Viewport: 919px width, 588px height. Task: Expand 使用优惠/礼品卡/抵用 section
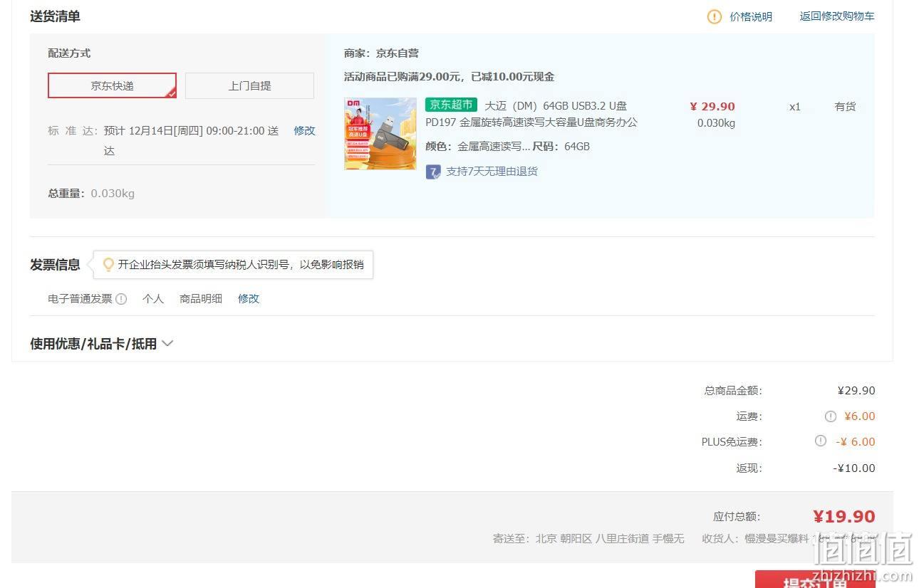102,344
